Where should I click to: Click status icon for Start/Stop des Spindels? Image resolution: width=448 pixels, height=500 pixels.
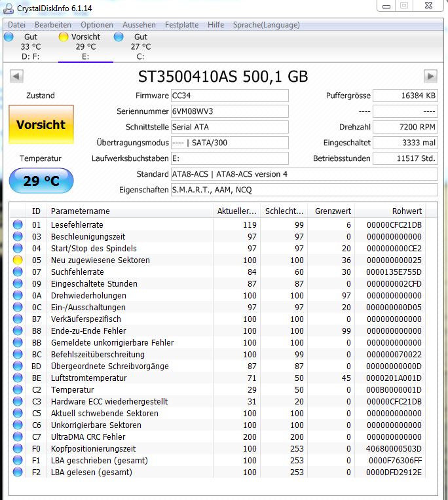coord(18,248)
